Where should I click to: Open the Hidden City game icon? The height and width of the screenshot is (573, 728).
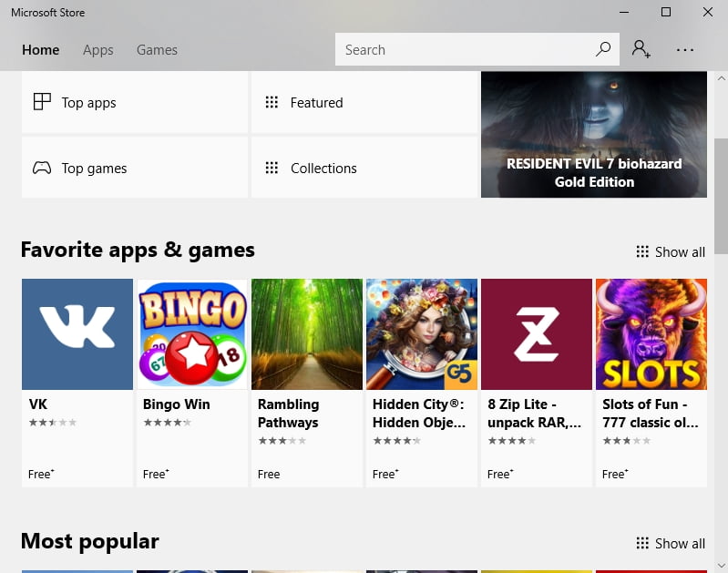[x=422, y=333]
